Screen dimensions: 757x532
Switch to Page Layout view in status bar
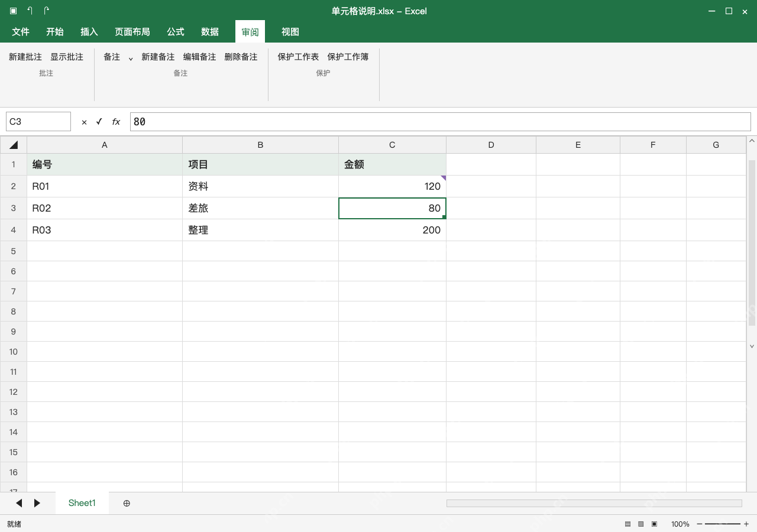click(641, 524)
